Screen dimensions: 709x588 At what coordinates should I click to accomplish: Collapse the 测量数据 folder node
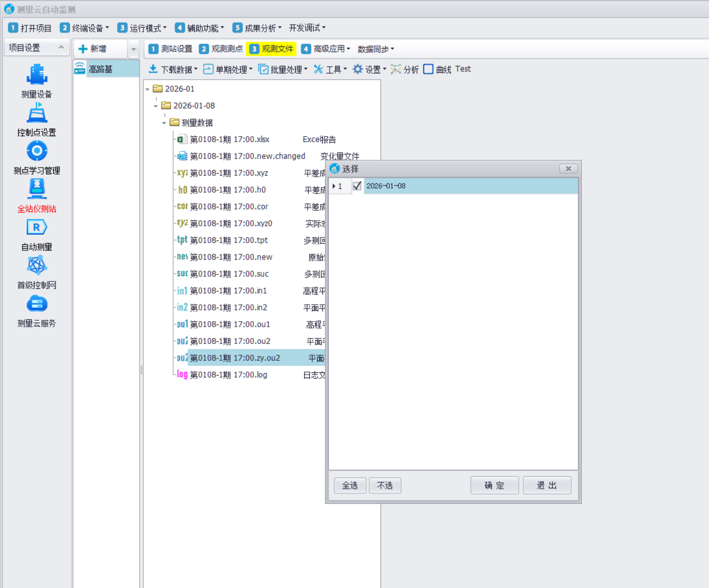164,123
